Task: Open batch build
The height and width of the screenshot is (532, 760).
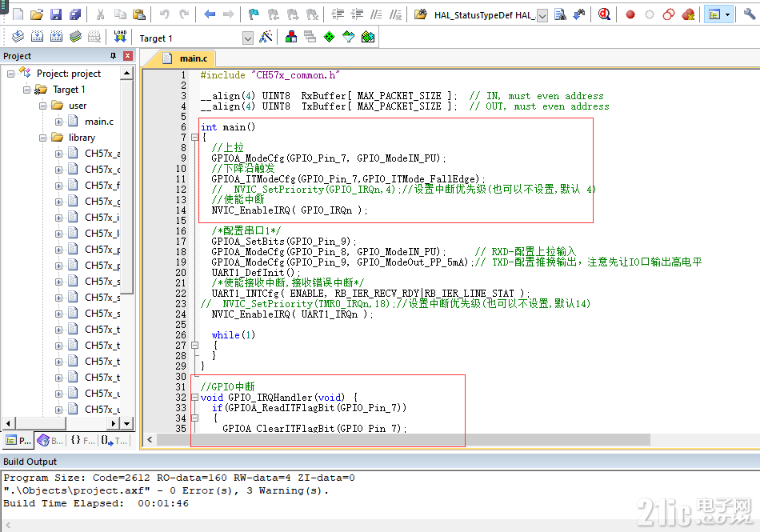Action: pos(76,37)
